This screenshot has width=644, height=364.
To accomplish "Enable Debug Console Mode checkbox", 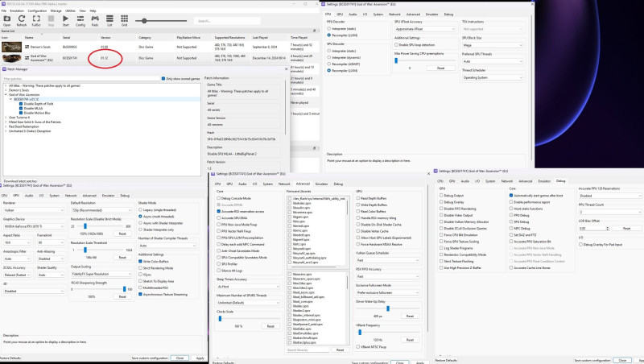I will pyautogui.click(x=218, y=198).
